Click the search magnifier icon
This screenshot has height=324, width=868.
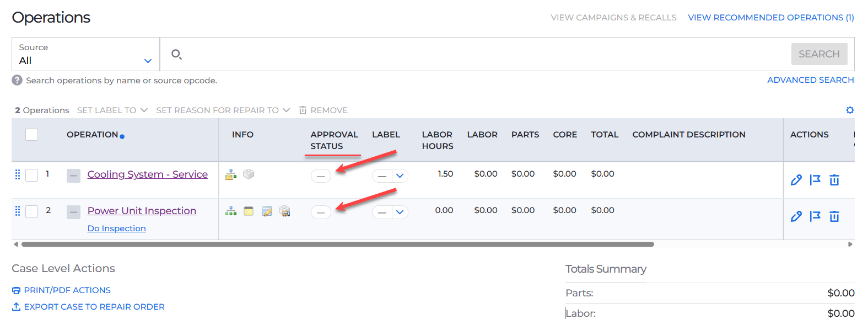tap(176, 54)
